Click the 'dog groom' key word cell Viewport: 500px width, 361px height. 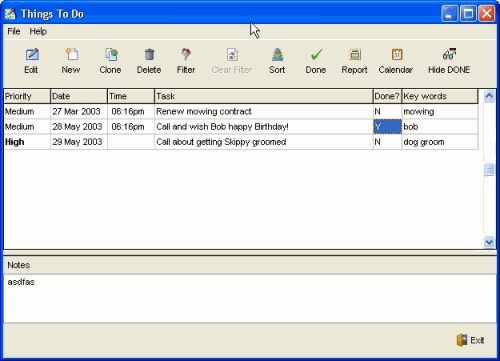click(x=440, y=142)
